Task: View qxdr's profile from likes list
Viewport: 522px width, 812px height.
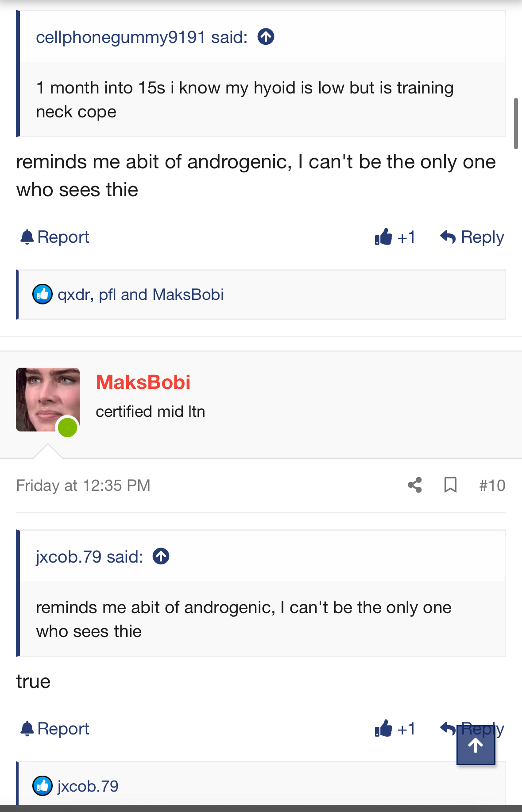Action: [x=73, y=295]
